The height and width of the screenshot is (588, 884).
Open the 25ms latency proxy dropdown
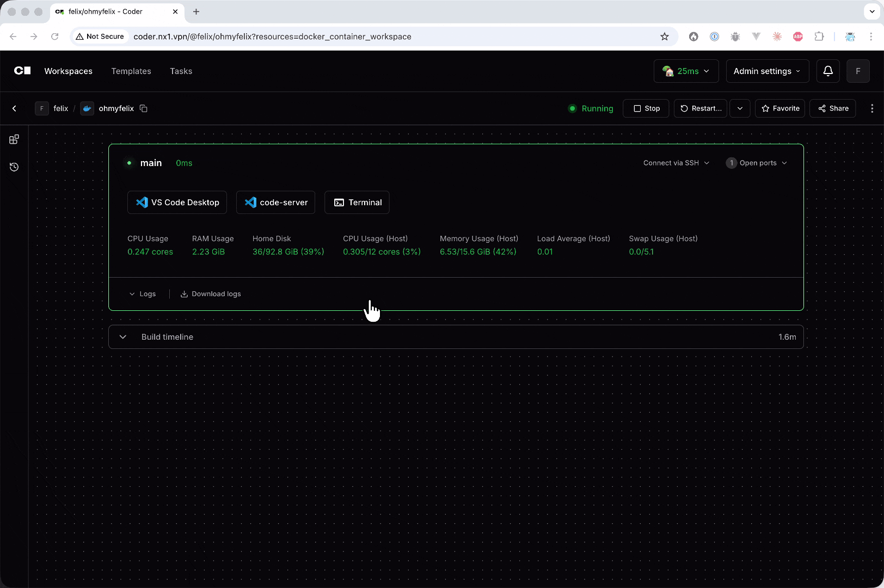click(x=686, y=71)
